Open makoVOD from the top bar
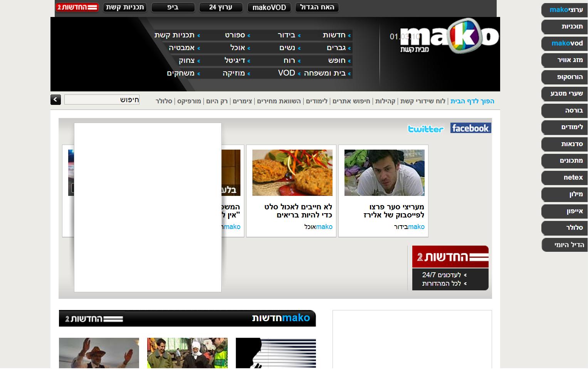The height and width of the screenshot is (369, 588). [269, 7]
